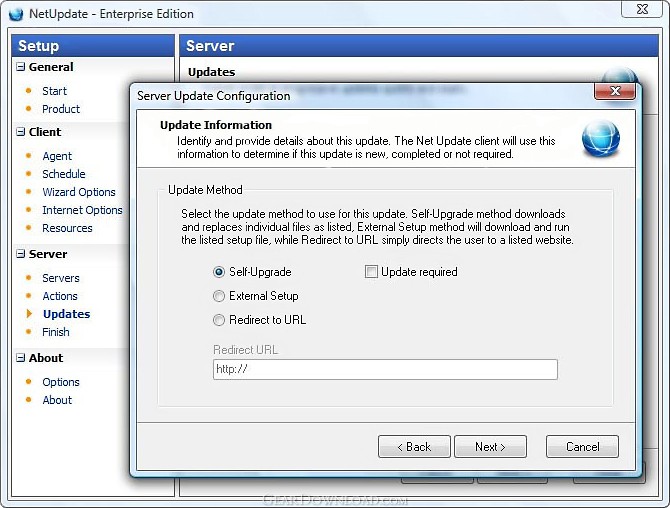Open the Servers page
Image resolution: width=670 pixels, height=508 pixels.
(x=61, y=278)
